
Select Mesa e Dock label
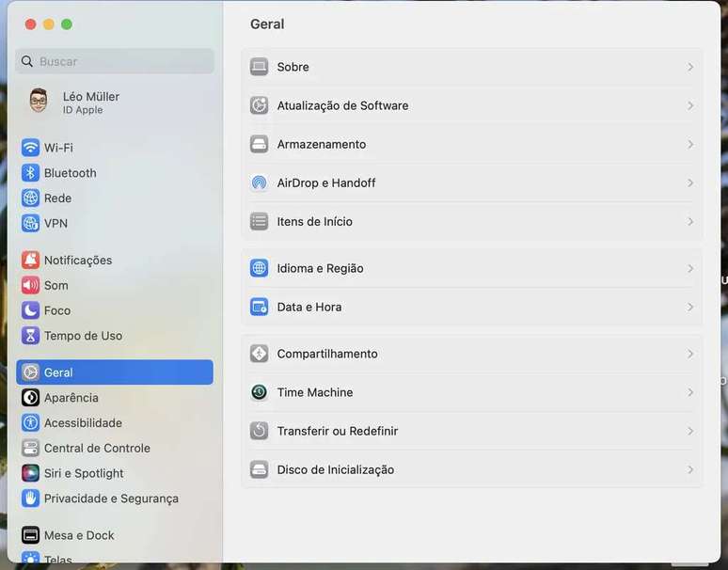point(79,535)
